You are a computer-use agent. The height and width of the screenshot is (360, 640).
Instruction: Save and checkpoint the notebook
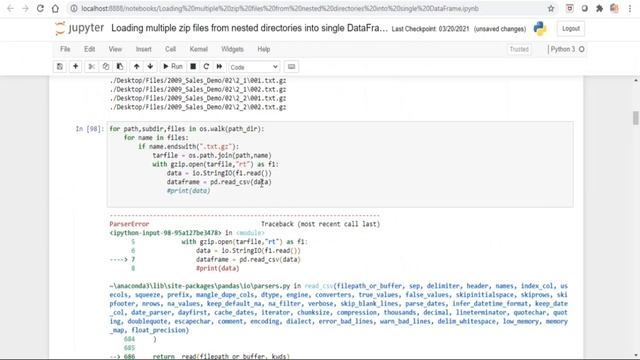click(x=60, y=67)
